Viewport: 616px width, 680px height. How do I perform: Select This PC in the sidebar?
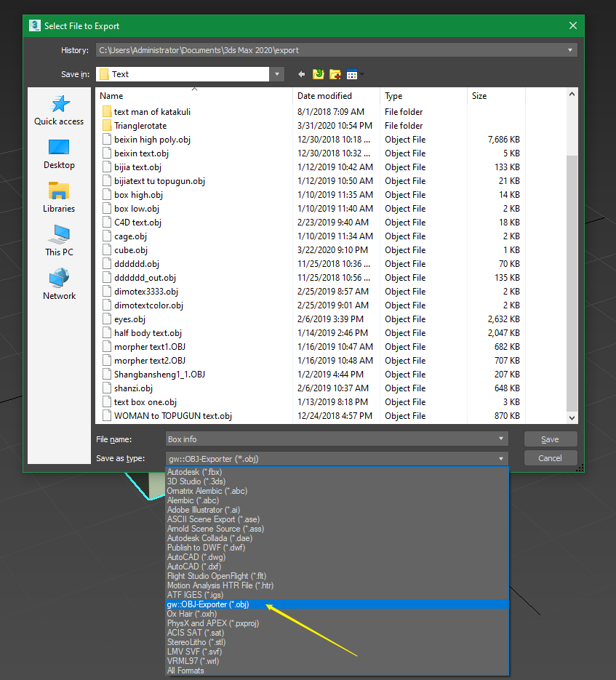point(59,241)
